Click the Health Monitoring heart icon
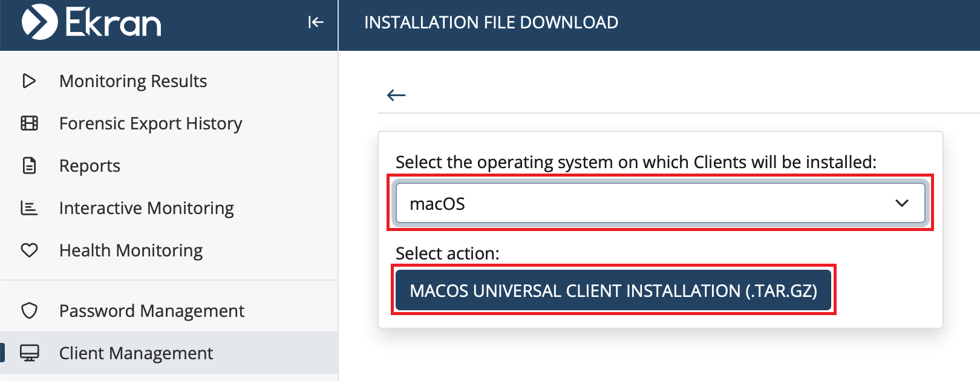The width and height of the screenshot is (980, 381). (29, 250)
